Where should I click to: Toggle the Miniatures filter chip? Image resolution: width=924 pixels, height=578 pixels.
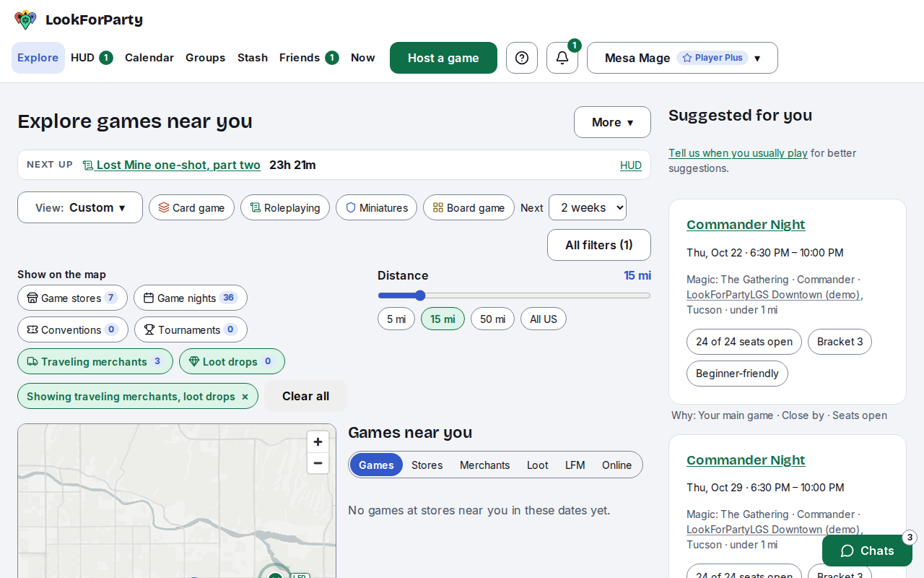tap(376, 207)
